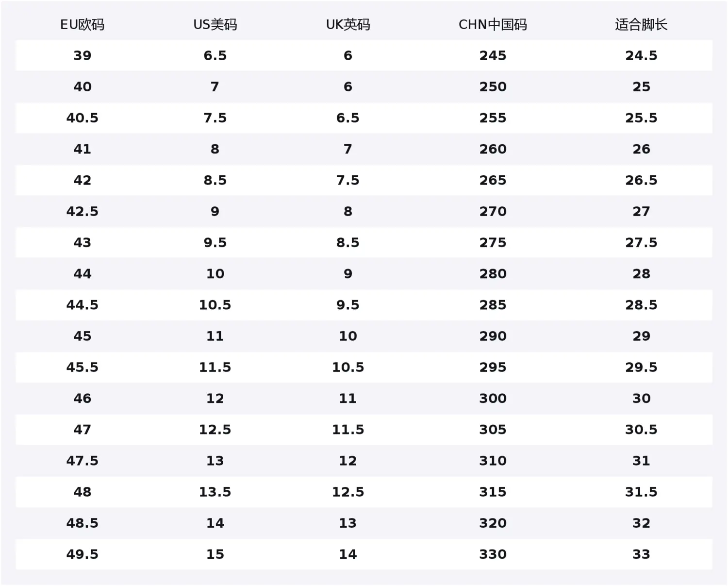Viewport: 728px width, 586px height.
Task: Click the 适合脚长 column header
Action: (641, 25)
